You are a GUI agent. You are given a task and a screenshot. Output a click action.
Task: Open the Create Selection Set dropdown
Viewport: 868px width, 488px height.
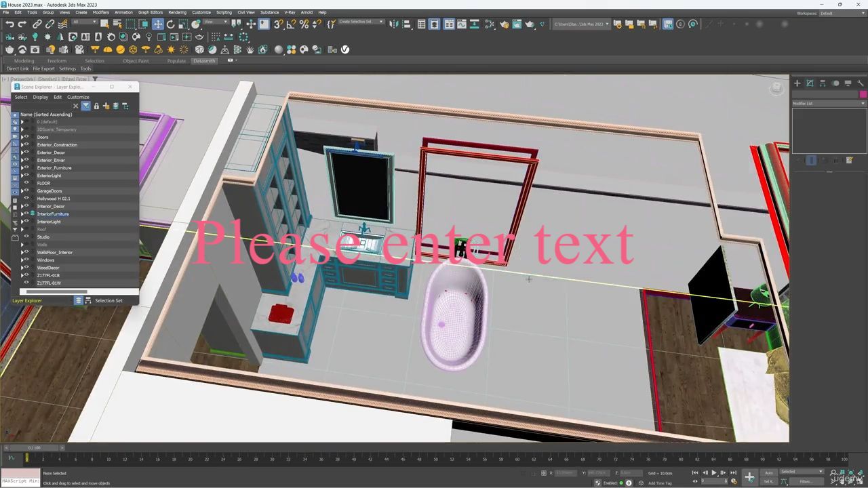click(x=361, y=22)
